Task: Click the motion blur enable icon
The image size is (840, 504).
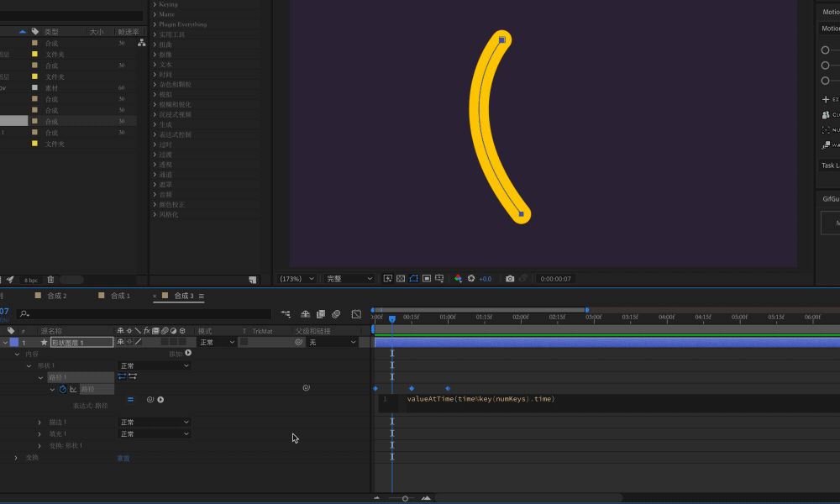Action: [336, 314]
